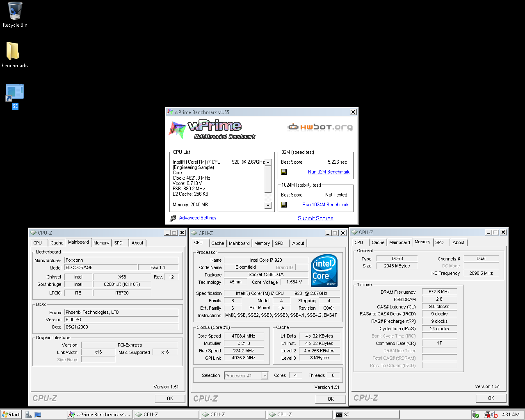Close the wPrime Benchmark window

pos(353,112)
